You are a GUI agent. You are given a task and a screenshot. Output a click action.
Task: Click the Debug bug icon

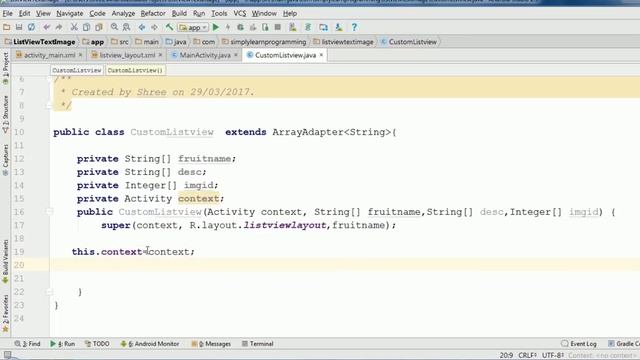click(x=240, y=27)
